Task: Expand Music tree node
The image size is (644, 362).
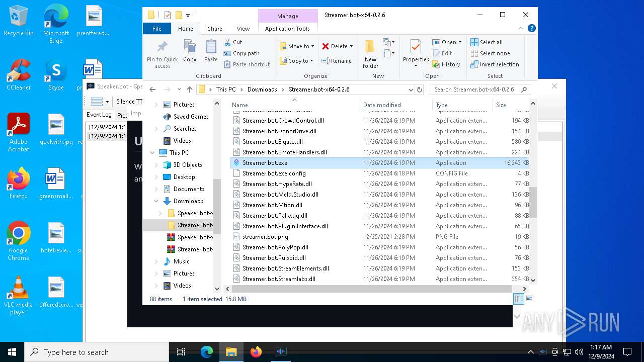Action: (x=156, y=261)
